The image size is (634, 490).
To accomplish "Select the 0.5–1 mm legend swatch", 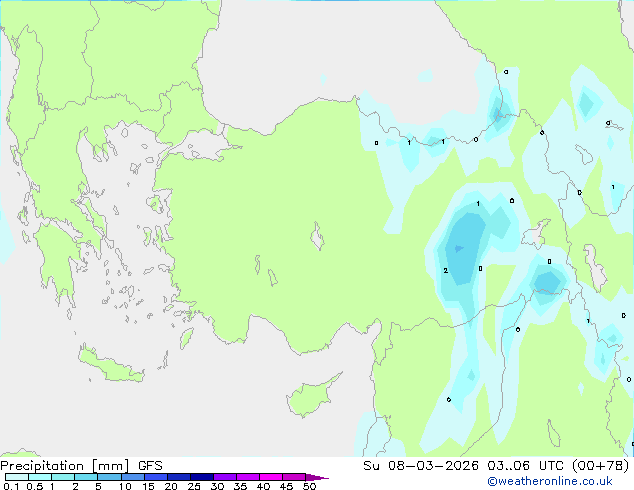I will point(40,477).
